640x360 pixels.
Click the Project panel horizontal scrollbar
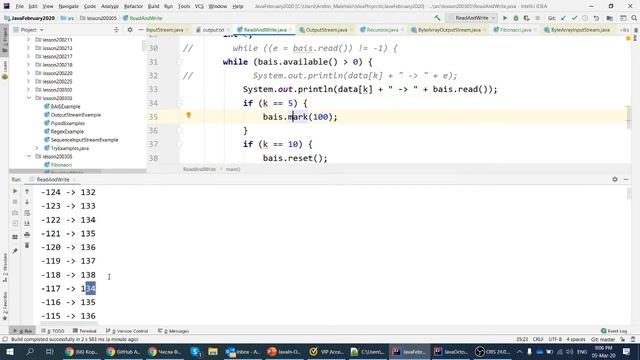(x=55, y=171)
